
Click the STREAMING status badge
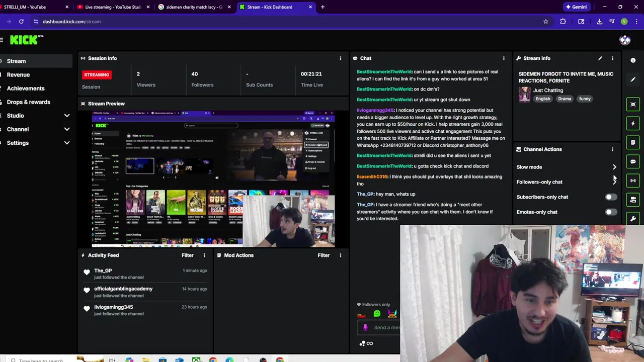tap(97, 75)
